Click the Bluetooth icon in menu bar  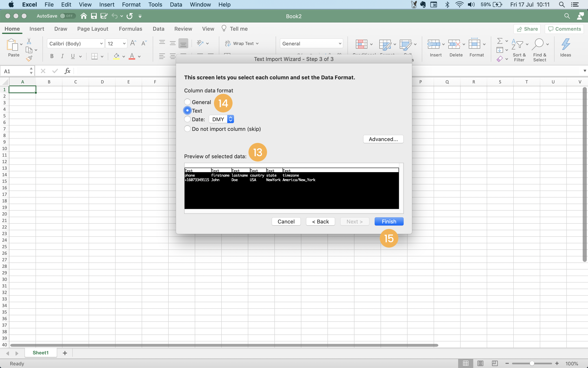(x=447, y=4)
